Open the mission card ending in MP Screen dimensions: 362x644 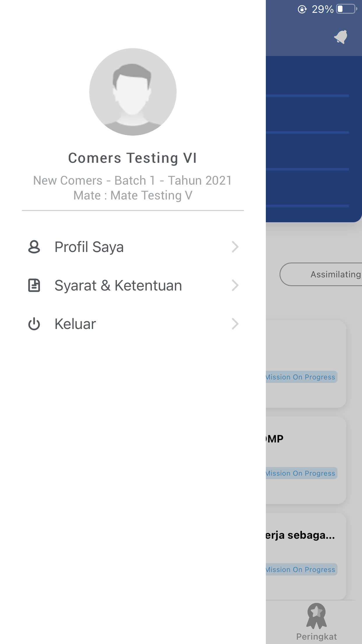pyautogui.click(x=306, y=460)
